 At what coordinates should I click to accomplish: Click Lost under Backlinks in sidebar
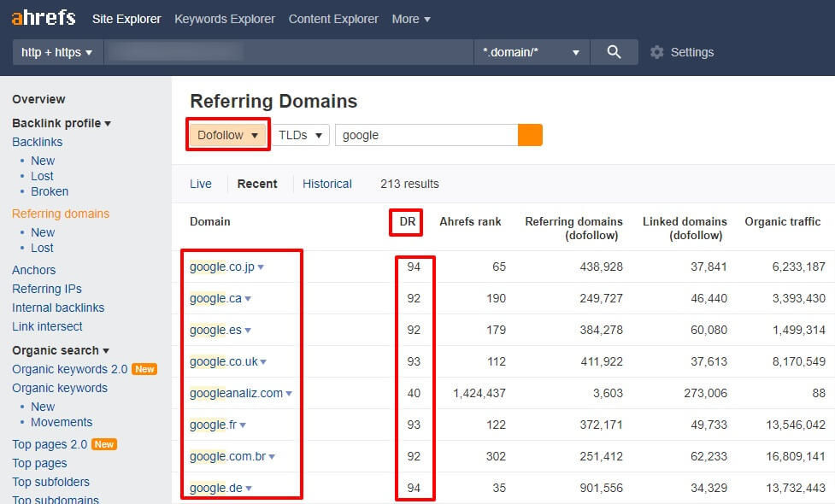point(42,176)
